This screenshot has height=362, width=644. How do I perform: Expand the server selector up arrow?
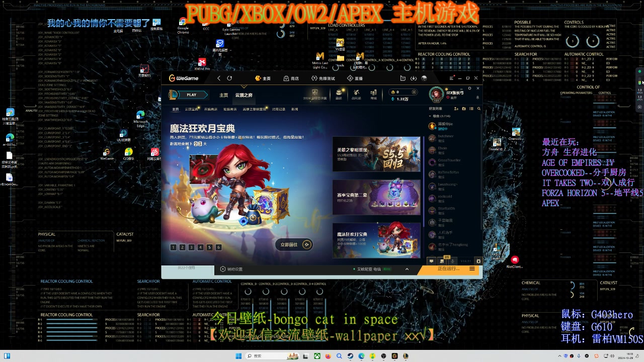407,269
